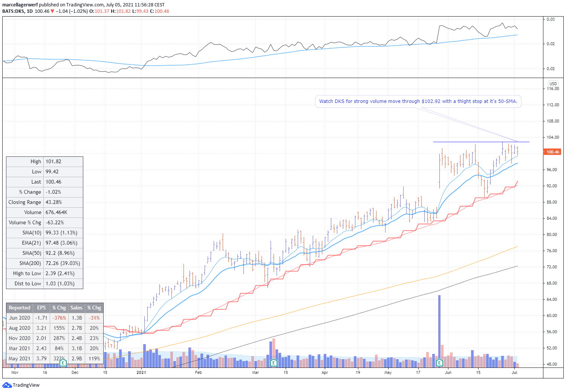Select the Closing Range value 43.28%
The height and width of the screenshot is (392, 566).
pos(54,202)
